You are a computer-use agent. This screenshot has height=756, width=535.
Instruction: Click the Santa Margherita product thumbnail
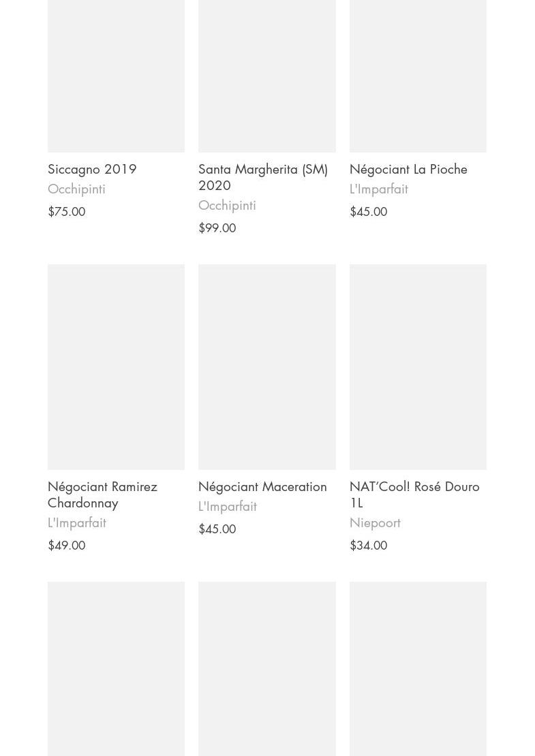[x=266, y=75]
